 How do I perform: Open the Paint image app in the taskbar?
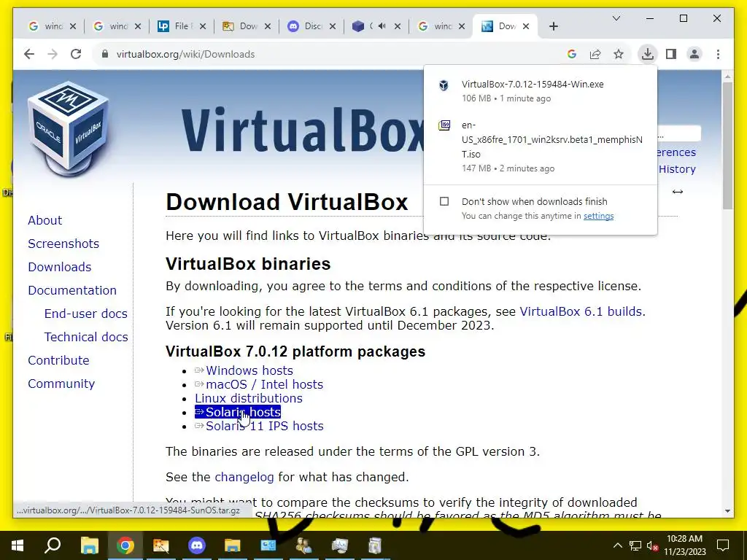(x=161, y=545)
